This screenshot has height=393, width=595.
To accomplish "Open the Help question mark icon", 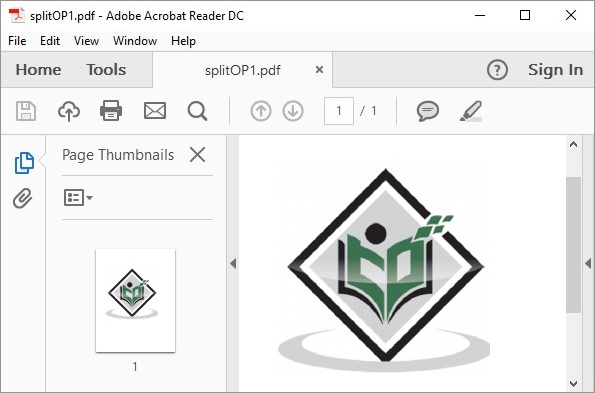I will click(497, 70).
